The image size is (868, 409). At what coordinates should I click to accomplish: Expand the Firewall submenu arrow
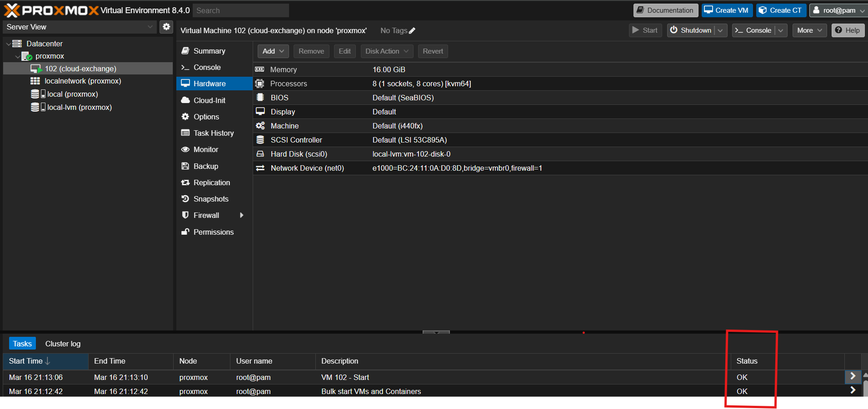(x=242, y=215)
